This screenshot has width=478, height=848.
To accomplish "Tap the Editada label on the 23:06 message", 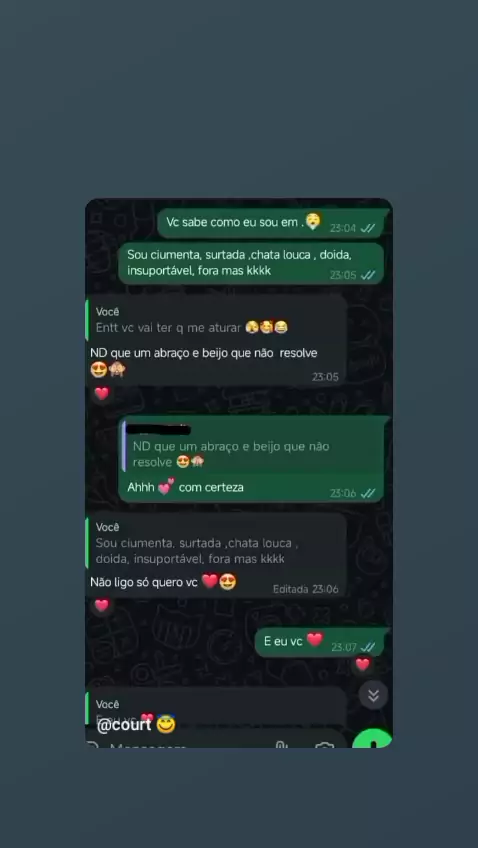I will tap(290, 589).
